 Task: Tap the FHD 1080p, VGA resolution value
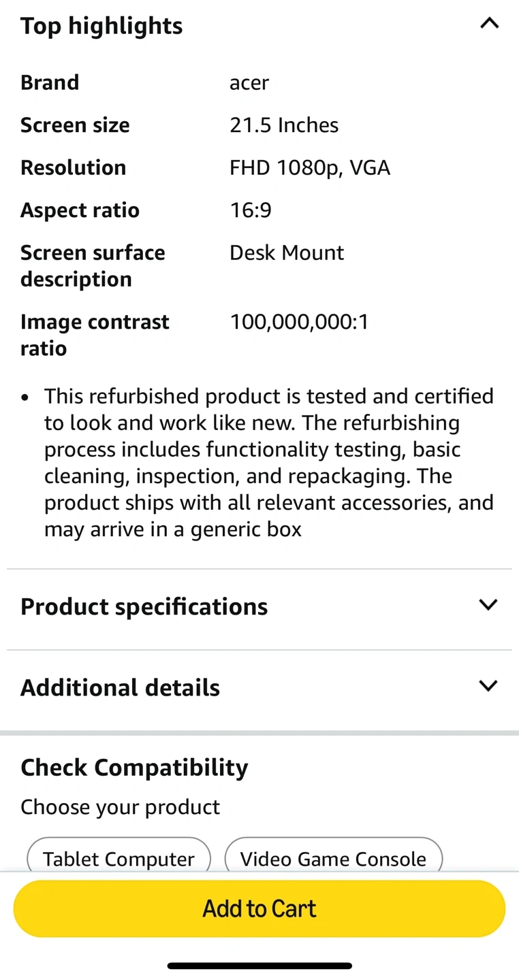(x=310, y=167)
